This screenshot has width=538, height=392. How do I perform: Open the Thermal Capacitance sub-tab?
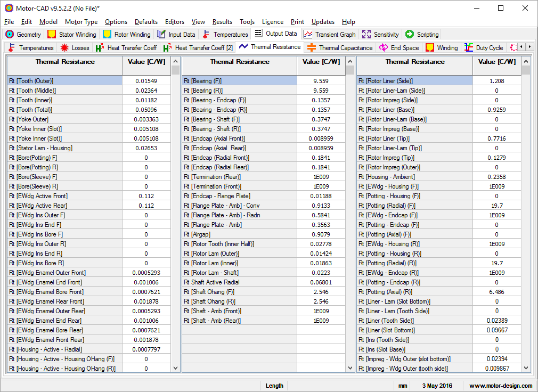[x=340, y=47]
